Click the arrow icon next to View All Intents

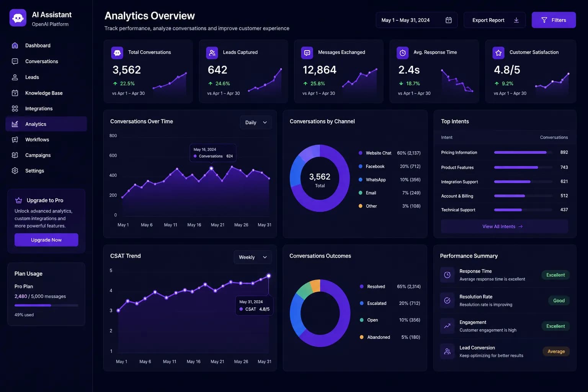point(521,227)
